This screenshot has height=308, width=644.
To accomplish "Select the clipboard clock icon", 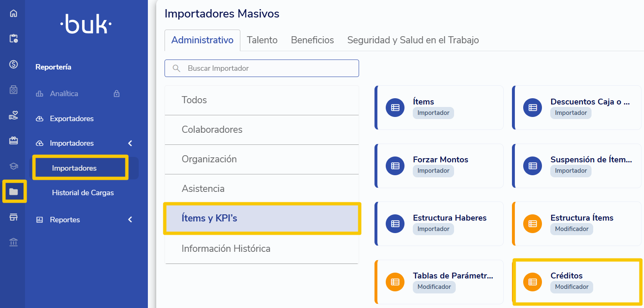I will pyautogui.click(x=13, y=39).
